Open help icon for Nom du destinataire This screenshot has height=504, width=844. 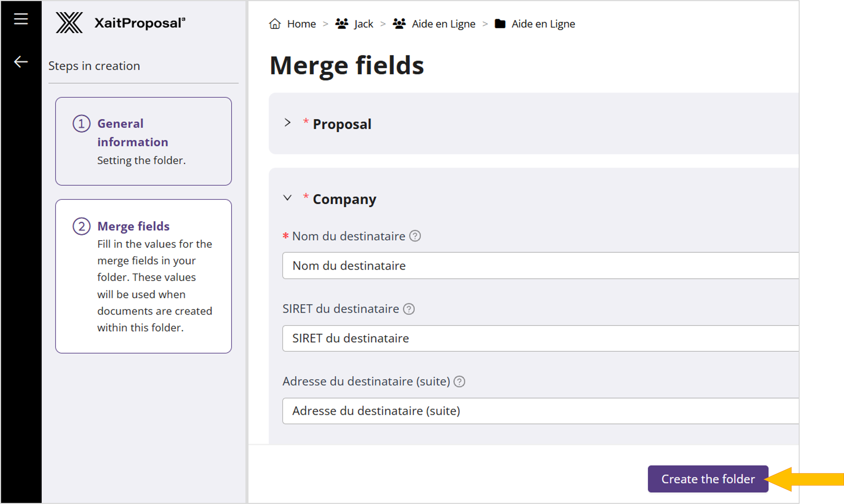(415, 236)
